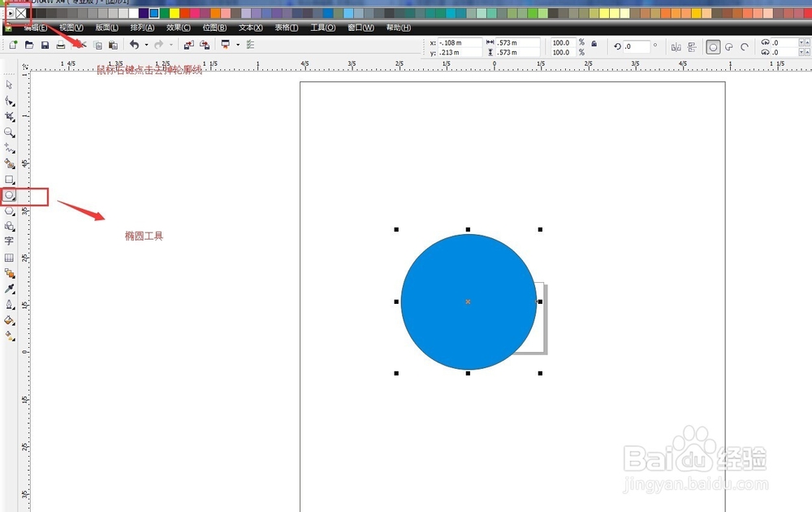Mirror the object horizontally
Screen dimensions: 812x512
point(676,48)
